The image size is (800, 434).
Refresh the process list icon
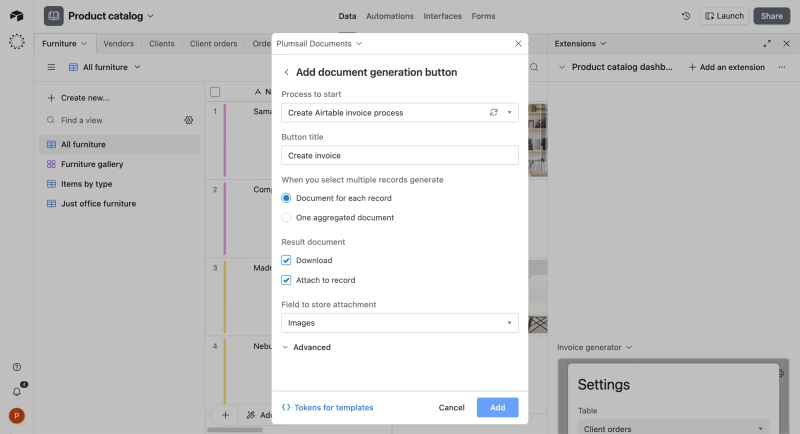493,112
